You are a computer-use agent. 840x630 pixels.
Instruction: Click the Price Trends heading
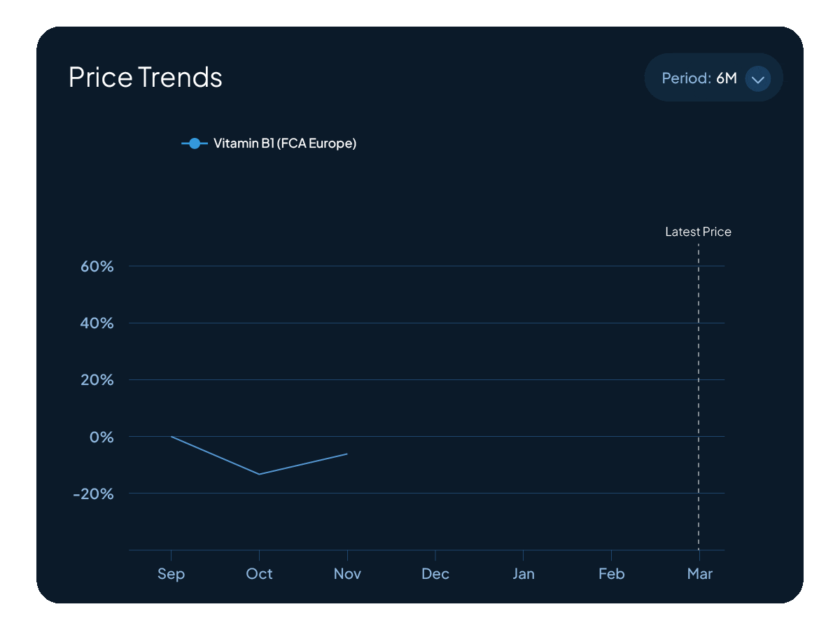146,77
